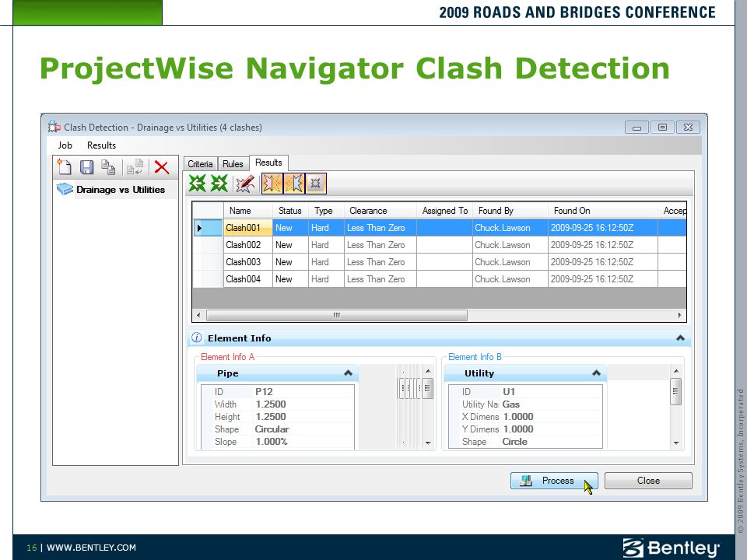Click Element Info B scroll down arrow
Image resolution: width=747 pixels, height=560 pixels.
pos(676,443)
